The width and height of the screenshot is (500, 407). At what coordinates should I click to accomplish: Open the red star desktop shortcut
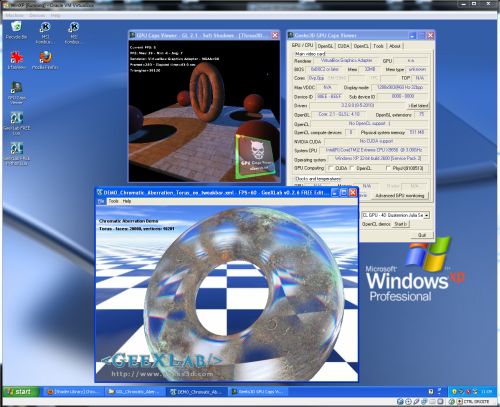point(16,60)
